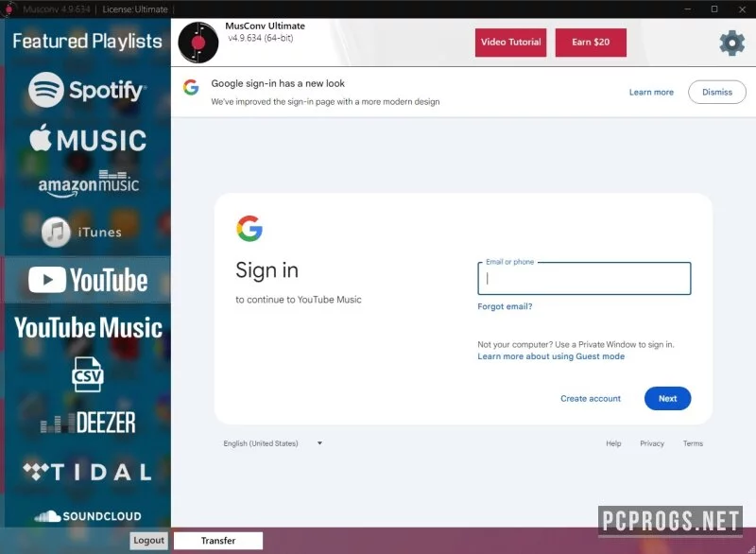This screenshot has height=554, width=756.
Task: Select the CSV file icon
Action: click(x=87, y=374)
